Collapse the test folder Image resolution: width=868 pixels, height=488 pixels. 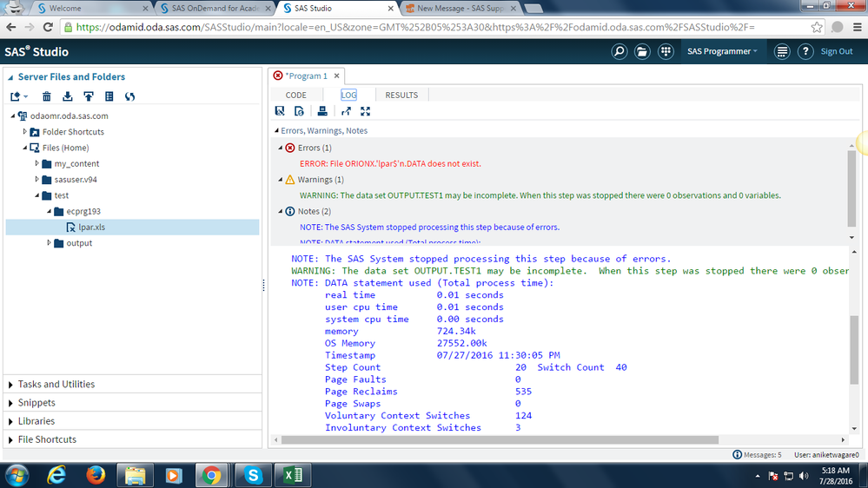tap(37, 195)
